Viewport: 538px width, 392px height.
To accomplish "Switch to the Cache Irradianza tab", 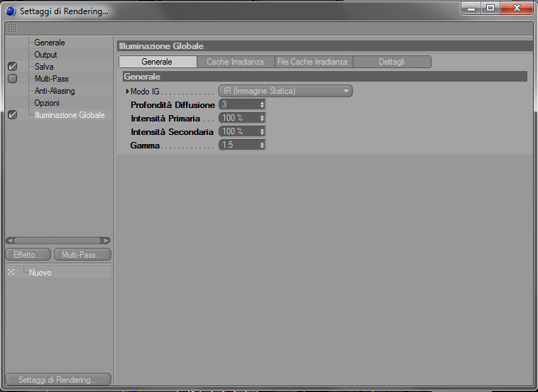I will pyautogui.click(x=236, y=62).
